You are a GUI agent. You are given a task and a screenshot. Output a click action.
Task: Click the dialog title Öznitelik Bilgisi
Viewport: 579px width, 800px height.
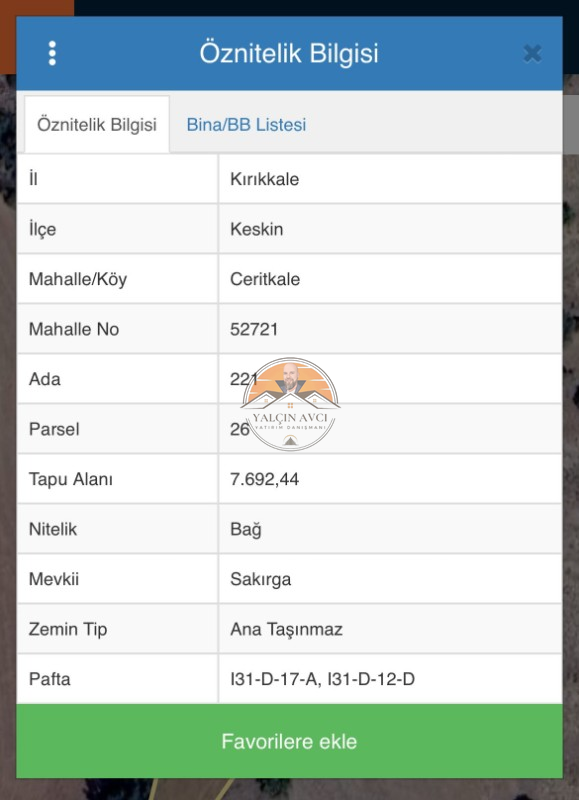[289, 54]
